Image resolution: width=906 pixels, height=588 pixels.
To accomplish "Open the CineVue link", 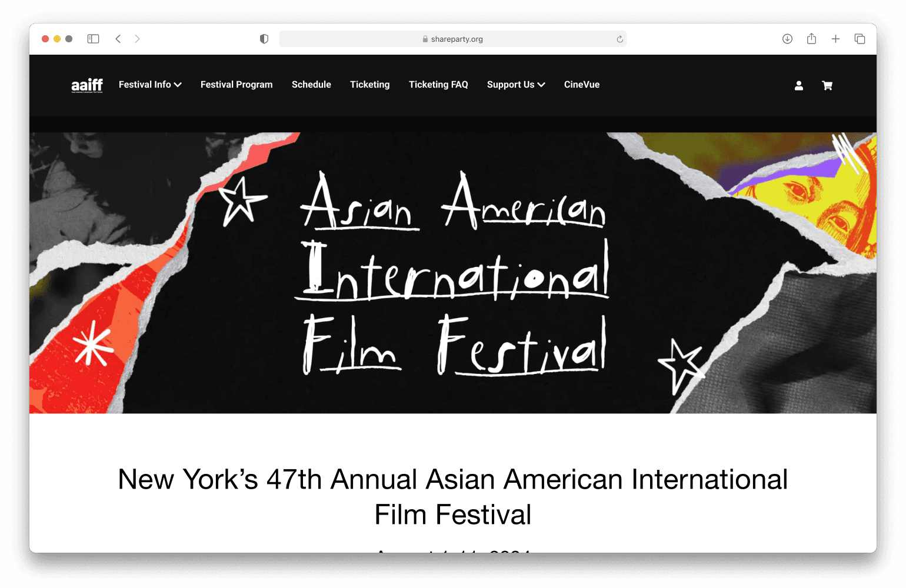I will 582,85.
